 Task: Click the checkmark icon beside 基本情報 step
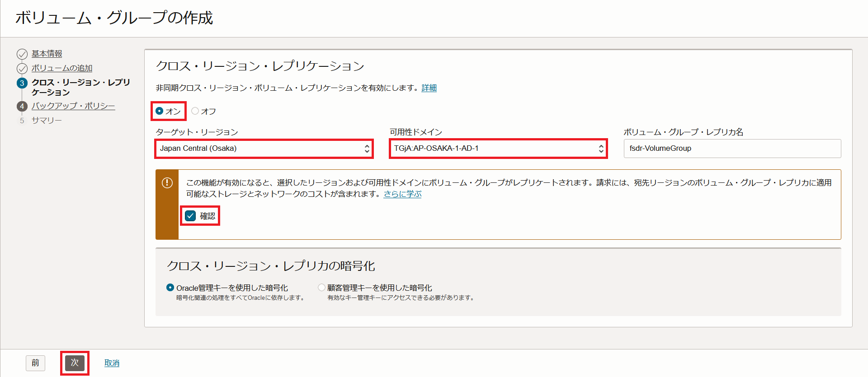(22, 54)
